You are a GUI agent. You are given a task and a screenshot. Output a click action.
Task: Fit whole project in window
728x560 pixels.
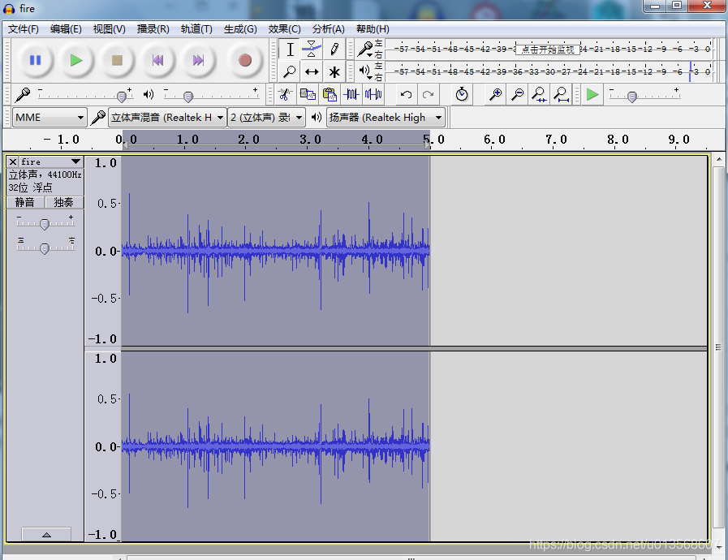point(561,95)
